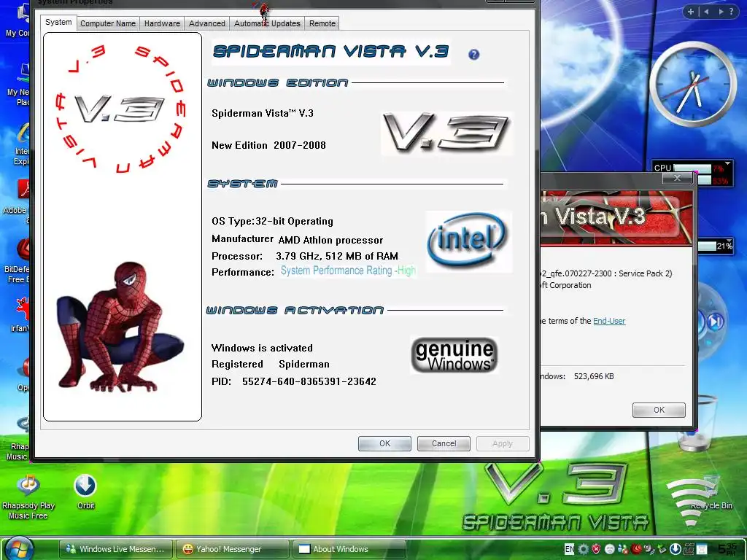Click the white round face tray icon

point(610,549)
